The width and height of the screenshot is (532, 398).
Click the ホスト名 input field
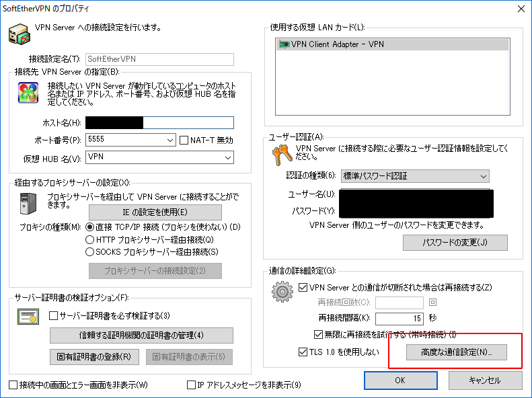[159, 123]
